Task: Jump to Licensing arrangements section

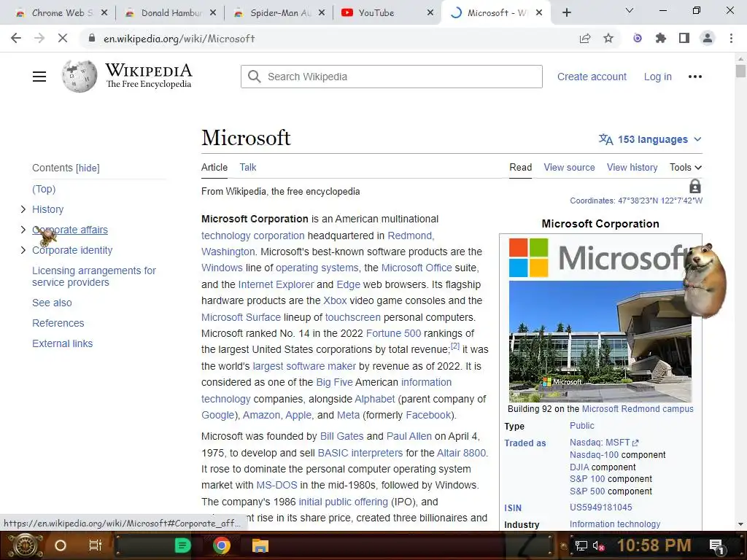Action: click(x=94, y=276)
